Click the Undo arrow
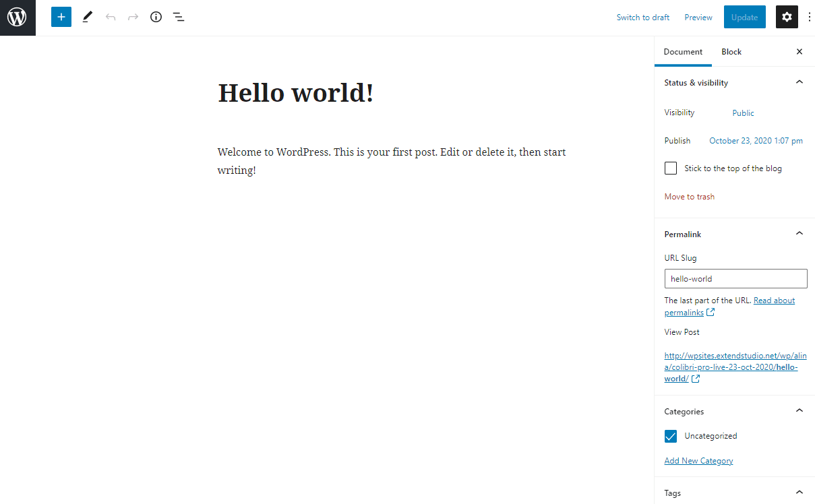This screenshot has width=815, height=504. 111,17
